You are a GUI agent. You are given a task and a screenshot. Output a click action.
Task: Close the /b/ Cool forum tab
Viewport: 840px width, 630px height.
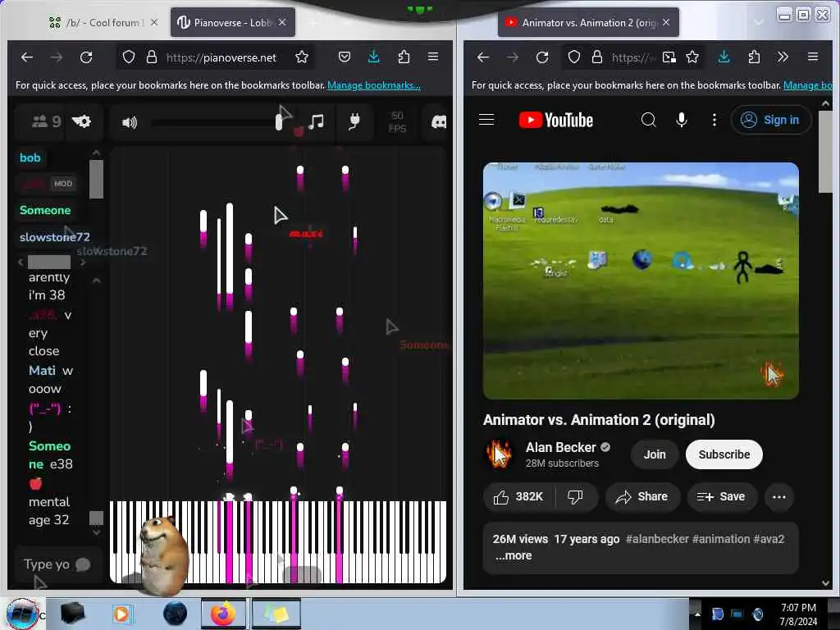pos(153,22)
